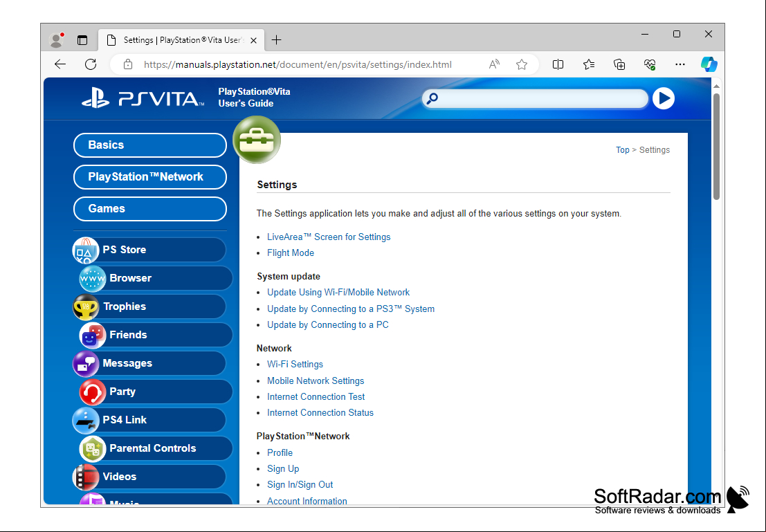Open Browser essentials heart icon
This screenshot has width=766, height=532.
650,64
